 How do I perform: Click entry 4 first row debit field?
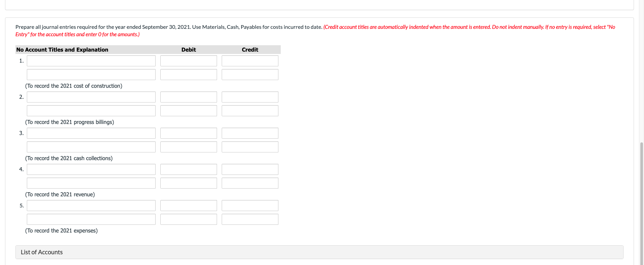point(189,169)
